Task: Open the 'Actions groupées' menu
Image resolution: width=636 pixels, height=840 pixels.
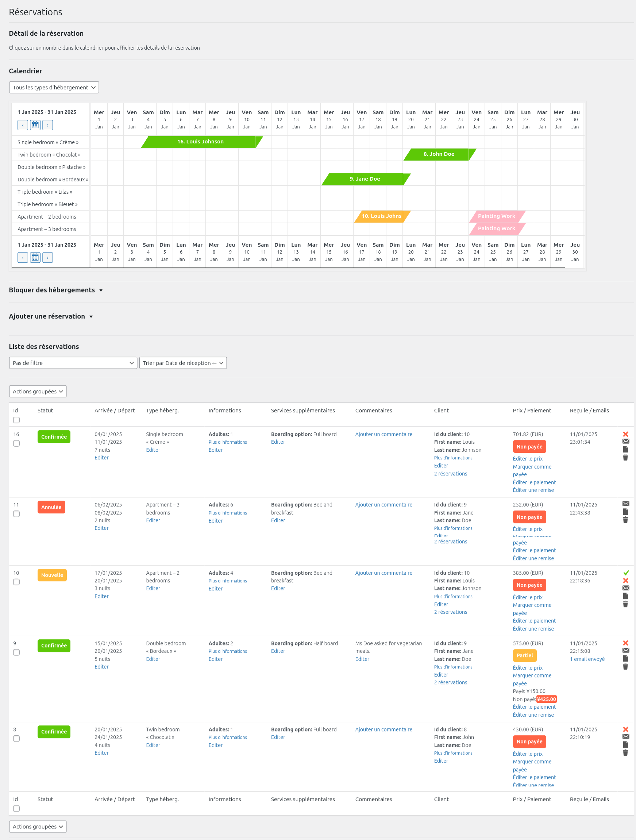Action: (38, 391)
